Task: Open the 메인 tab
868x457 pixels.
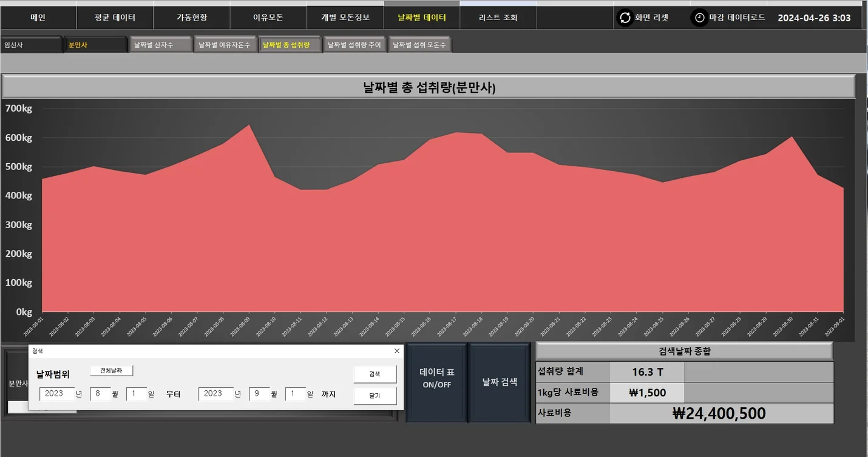Action: tap(38, 18)
